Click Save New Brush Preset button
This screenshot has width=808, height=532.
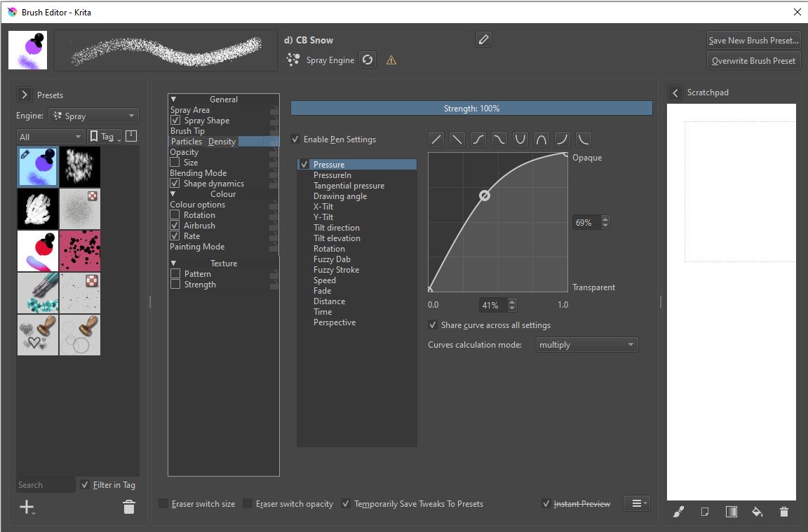753,40
